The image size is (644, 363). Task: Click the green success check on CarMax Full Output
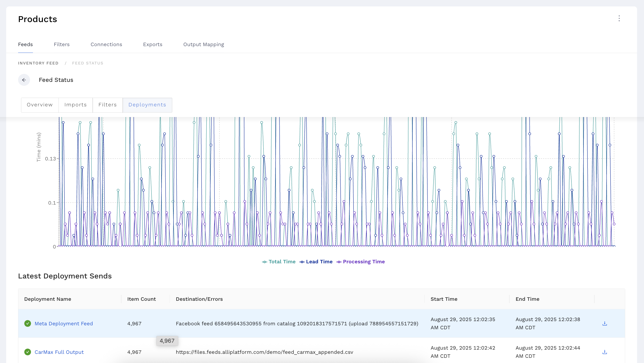point(28,352)
